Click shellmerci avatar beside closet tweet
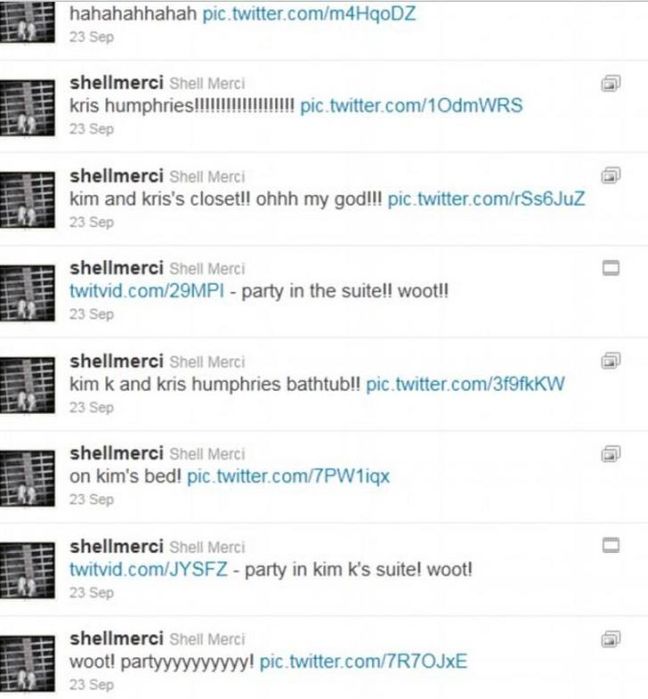 tap(27, 200)
